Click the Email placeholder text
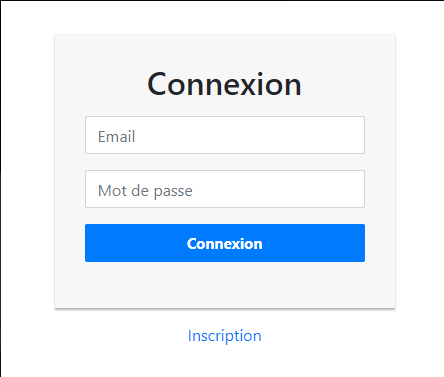This screenshot has width=444, height=377. [x=116, y=137]
